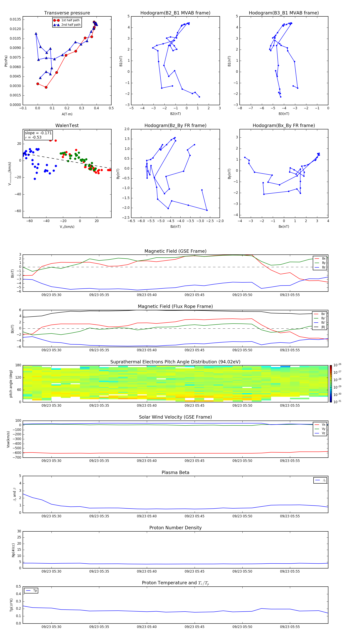Select "Bx" in the GSE Frame legend
This screenshot has height=644, width=351.
(x=320, y=259)
